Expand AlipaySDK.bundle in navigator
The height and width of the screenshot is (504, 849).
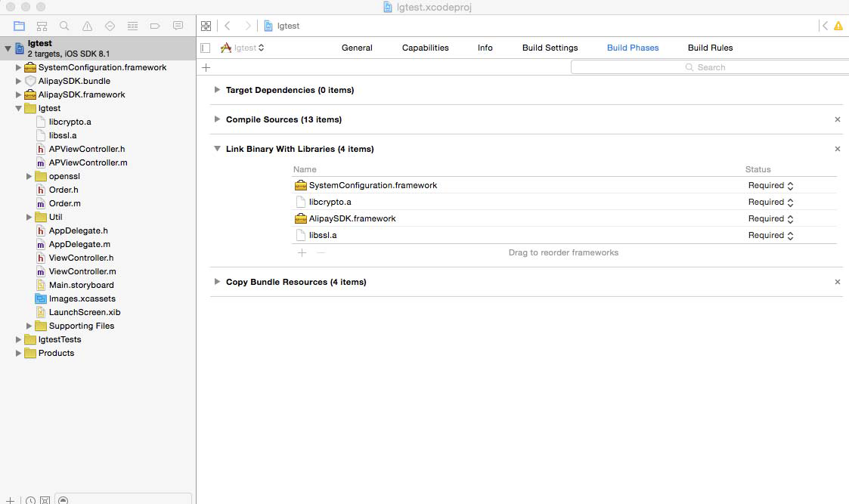click(18, 81)
